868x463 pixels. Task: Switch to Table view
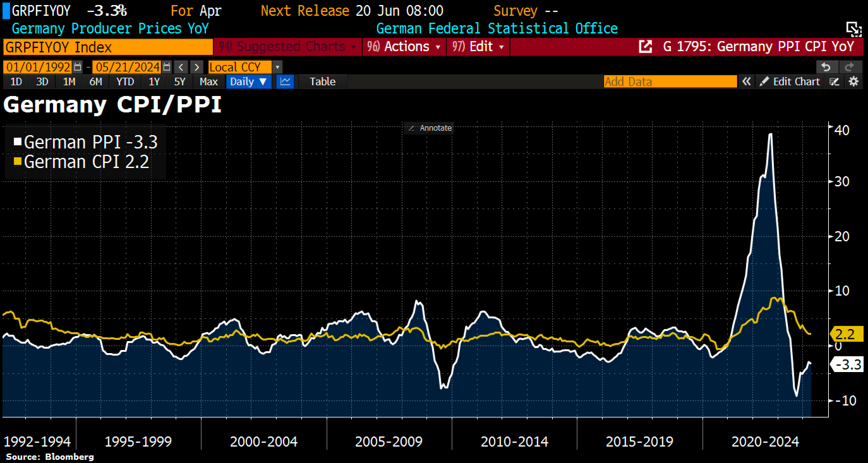(x=322, y=81)
